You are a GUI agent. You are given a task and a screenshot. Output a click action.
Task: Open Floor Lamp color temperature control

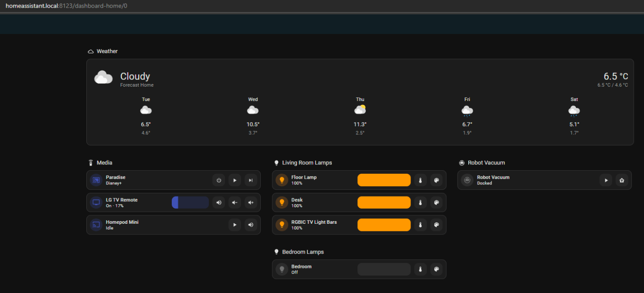pyautogui.click(x=420, y=180)
